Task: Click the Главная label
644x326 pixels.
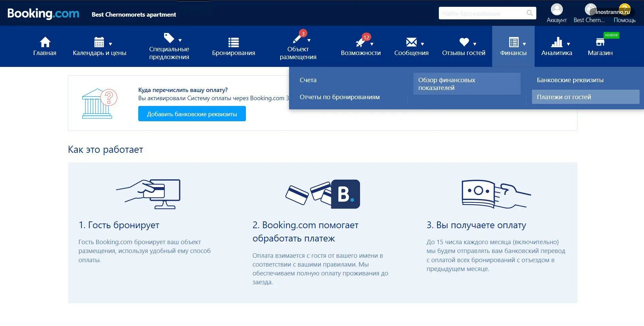Action: 45,53
